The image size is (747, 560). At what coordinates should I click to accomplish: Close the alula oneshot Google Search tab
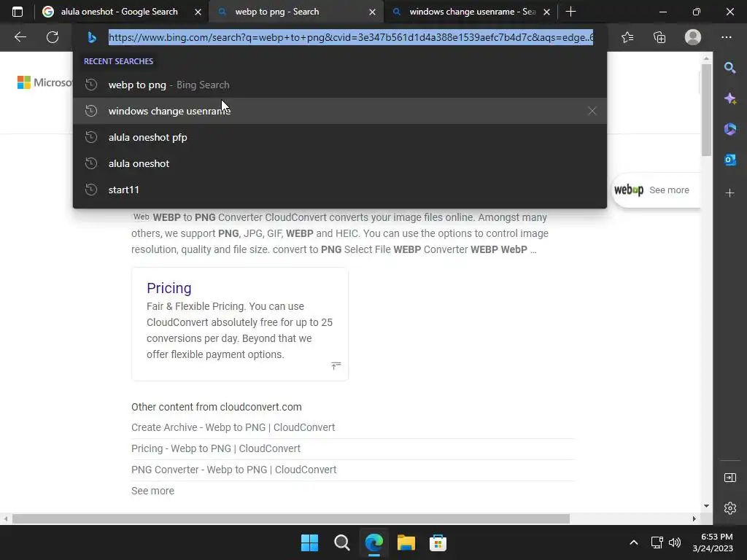pos(198,12)
